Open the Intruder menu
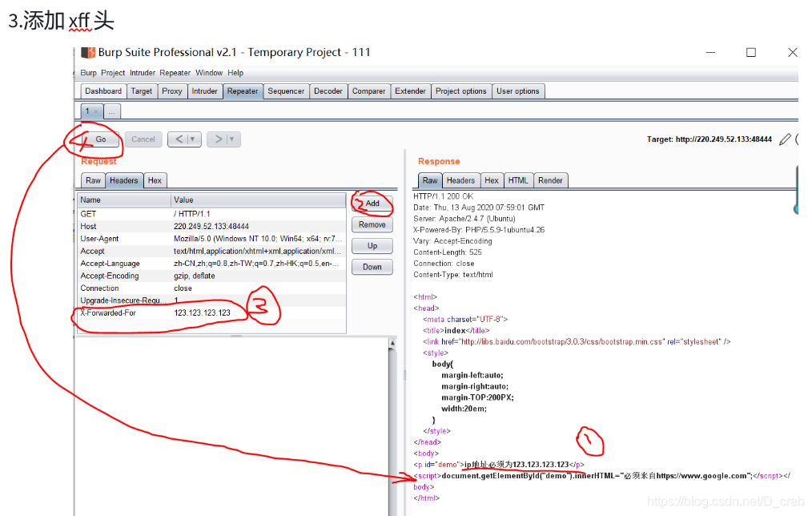Image resolution: width=812 pixels, height=516 pixels. pos(143,73)
